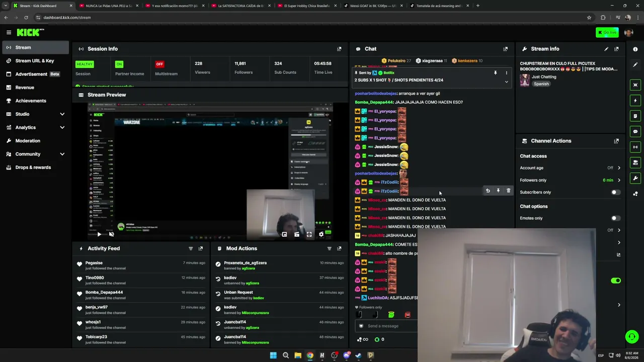Unmute the stream preview audio

112,234
